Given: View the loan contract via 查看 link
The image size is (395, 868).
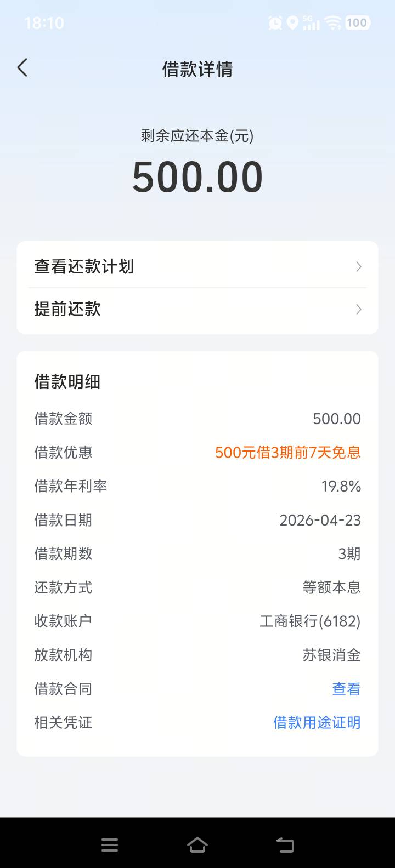Looking at the screenshot, I should 346,689.
